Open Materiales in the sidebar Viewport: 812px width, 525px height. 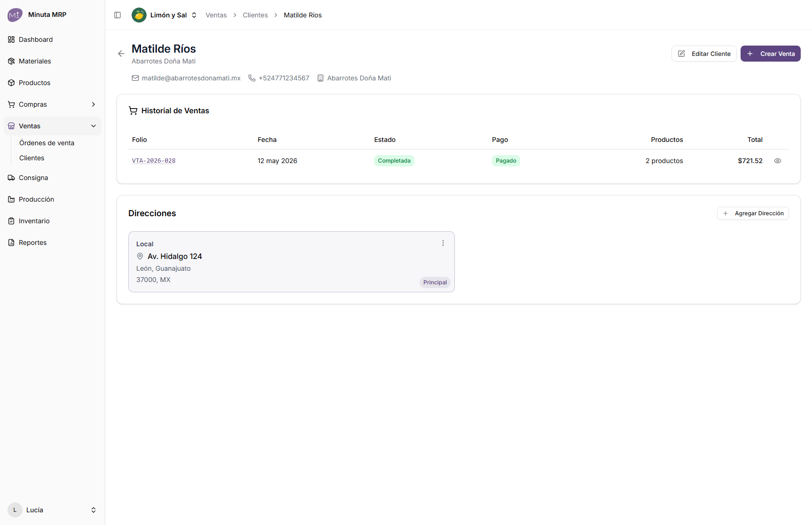pos(52,61)
